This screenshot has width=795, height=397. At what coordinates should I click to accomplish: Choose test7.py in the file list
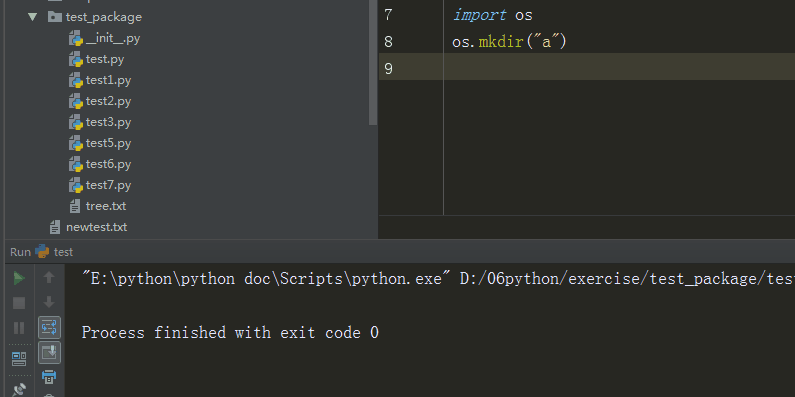[100, 185]
